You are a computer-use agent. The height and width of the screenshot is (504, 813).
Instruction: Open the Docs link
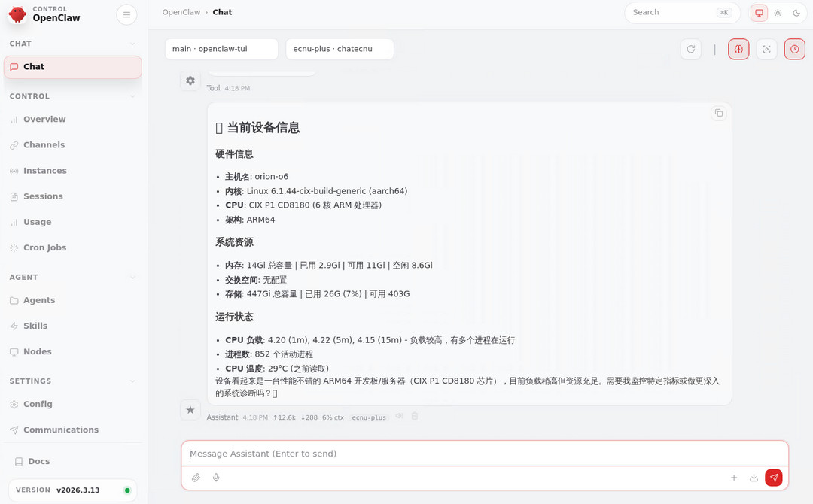tap(72, 461)
